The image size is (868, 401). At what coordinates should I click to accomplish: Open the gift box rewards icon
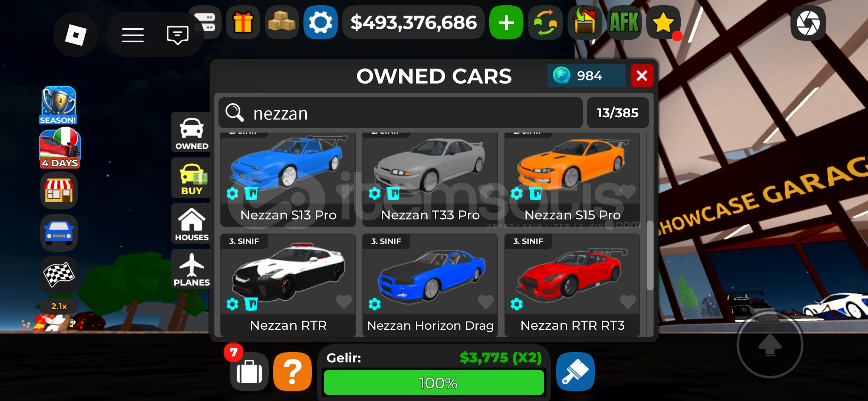tap(243, 23)
